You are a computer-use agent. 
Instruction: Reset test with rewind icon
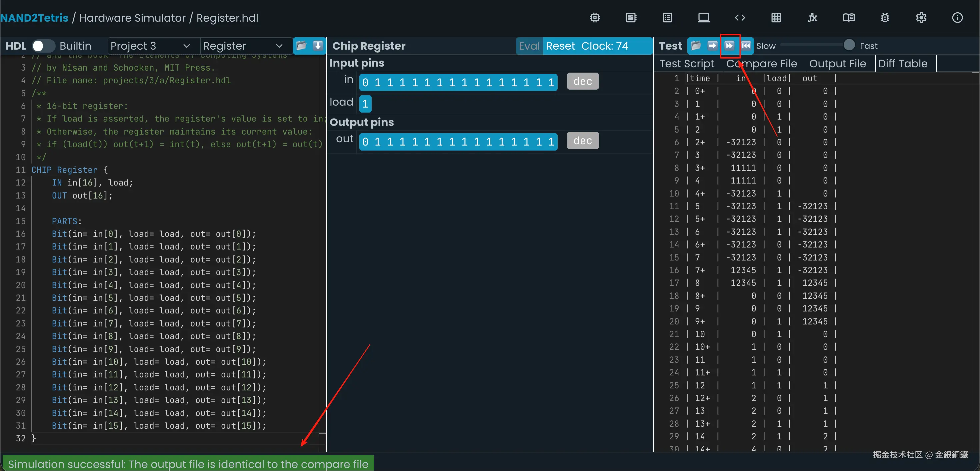[746, 46]
